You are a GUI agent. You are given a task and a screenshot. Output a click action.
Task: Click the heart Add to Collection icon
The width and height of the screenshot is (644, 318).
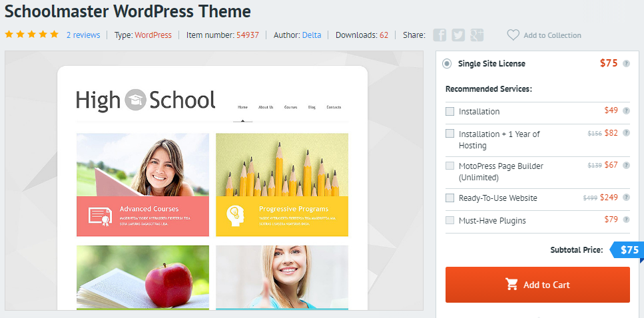click(513, 35)
